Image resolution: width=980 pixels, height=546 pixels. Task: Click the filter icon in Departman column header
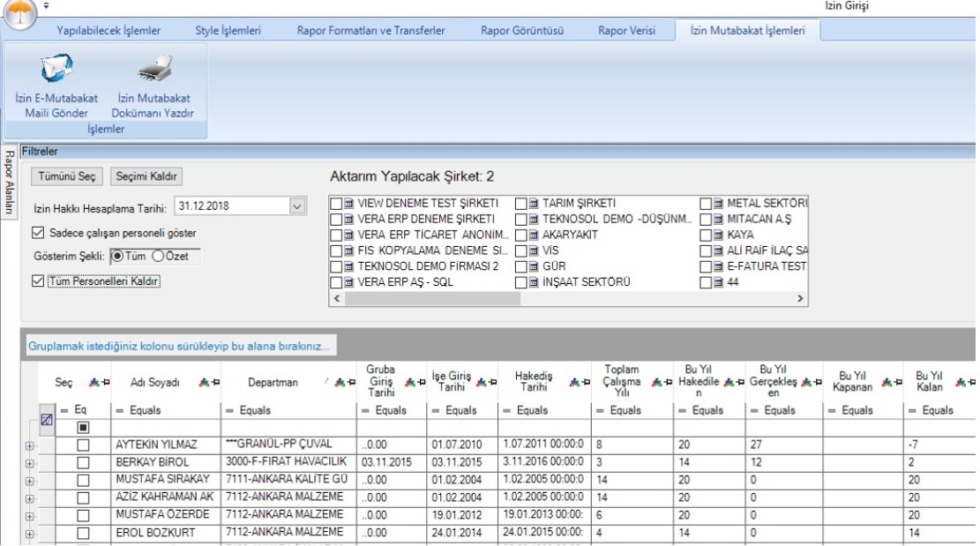point(339,383)
